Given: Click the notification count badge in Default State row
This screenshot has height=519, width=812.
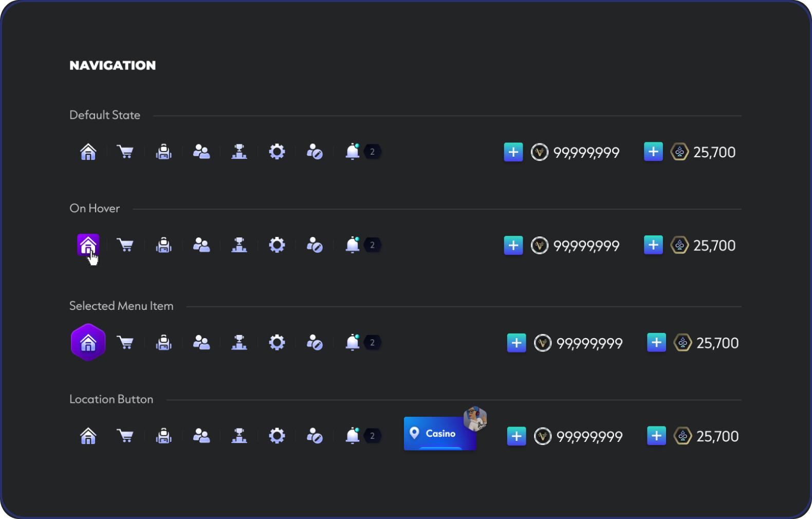Looking at the screenshot, I should (373, 152).
